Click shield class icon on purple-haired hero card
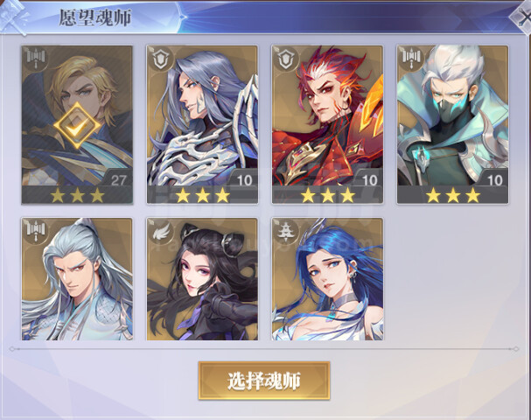 click(161, 59)
